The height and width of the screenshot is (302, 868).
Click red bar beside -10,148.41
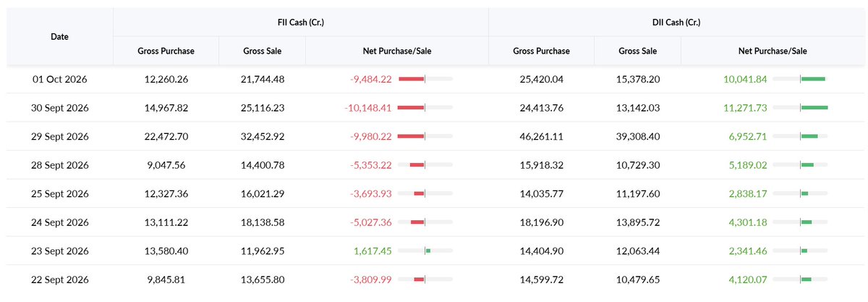coord(411,107)
